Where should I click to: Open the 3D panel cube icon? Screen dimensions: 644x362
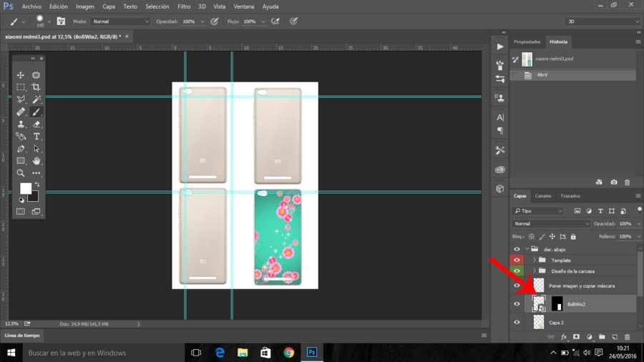(x=500, y=189)
